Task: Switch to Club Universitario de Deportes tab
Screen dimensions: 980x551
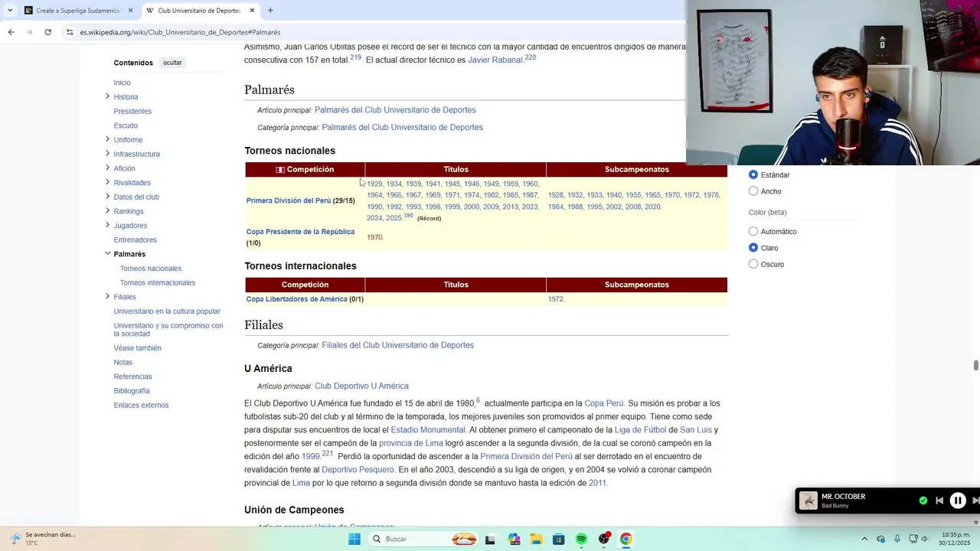Action: click(x=201, y=11)
